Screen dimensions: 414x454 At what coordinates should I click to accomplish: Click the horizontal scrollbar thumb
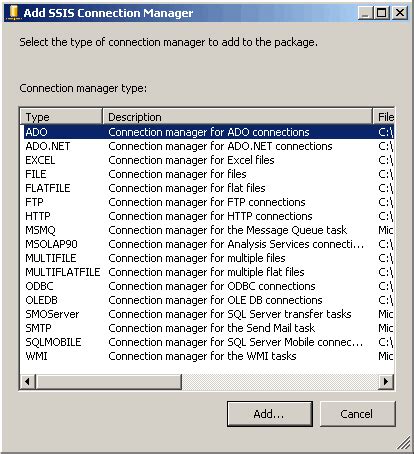click(109, 381)
